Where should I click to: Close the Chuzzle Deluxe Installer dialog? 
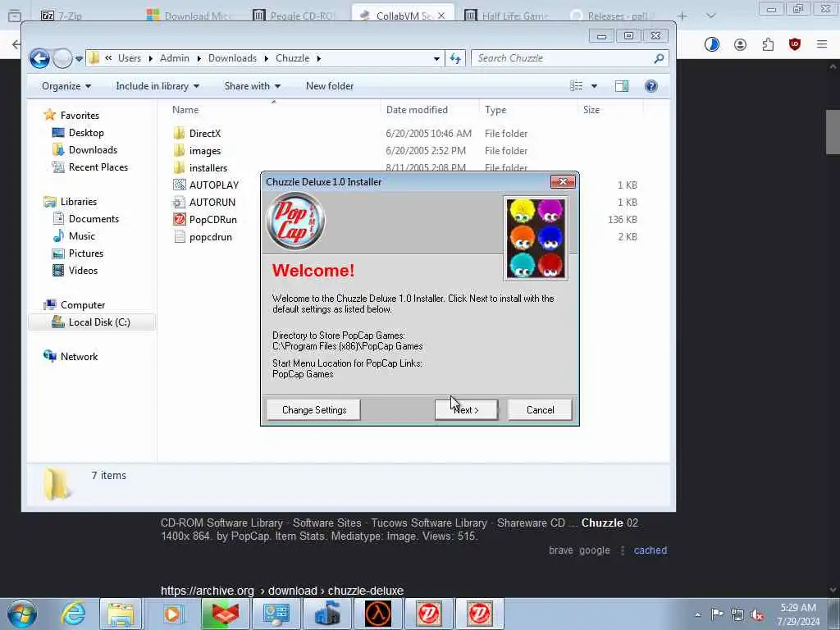pos(563,181)
